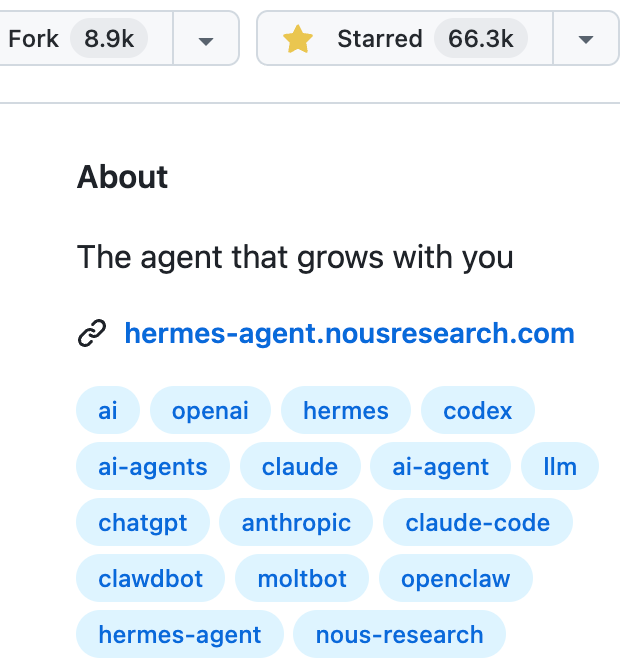This screenshot has width=630, height=672.
Task: Browse the 'codex' topic
Action: (x=478, y=410)
